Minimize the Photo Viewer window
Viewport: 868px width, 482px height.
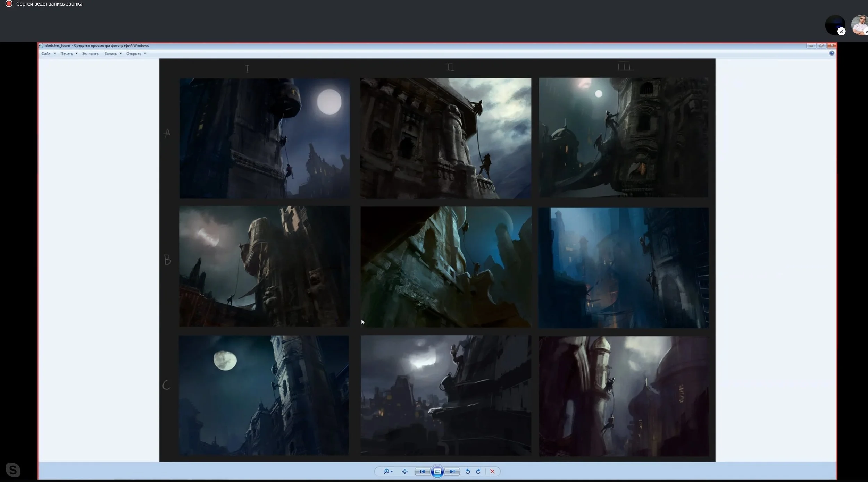(811, 46)
